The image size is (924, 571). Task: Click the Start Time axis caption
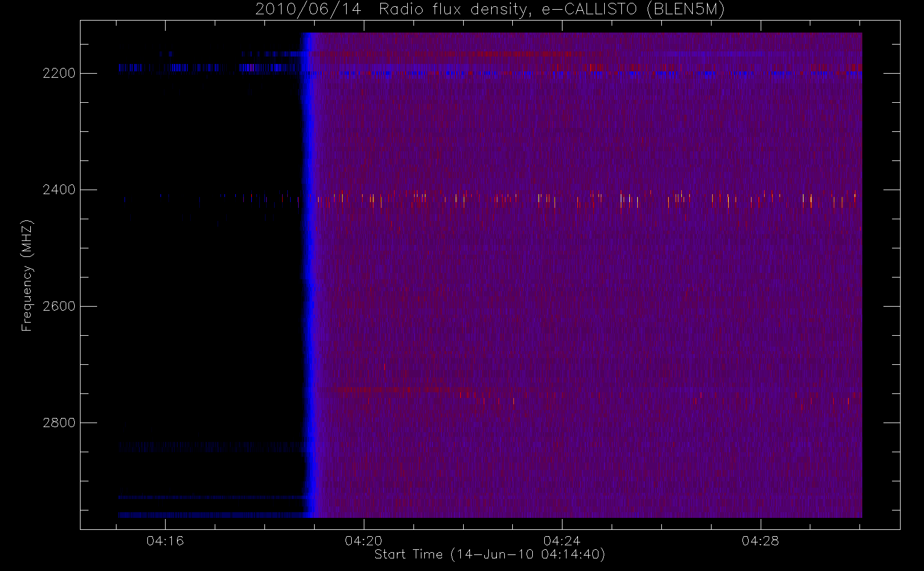click(x=490, y=554)
